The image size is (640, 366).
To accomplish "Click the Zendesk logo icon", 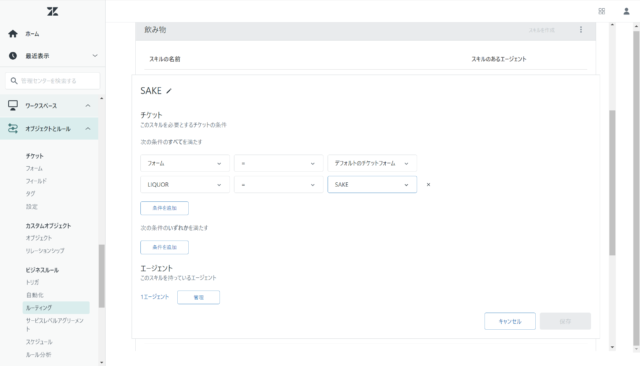I will [x=53, y=11].
